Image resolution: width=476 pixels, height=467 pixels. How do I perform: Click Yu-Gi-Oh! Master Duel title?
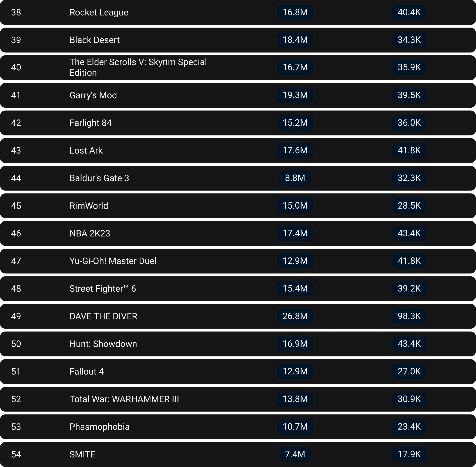(x=113, y=261)
